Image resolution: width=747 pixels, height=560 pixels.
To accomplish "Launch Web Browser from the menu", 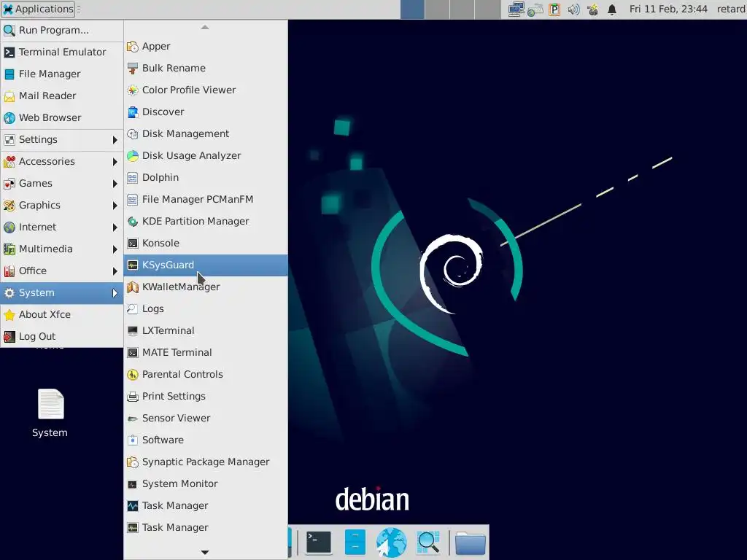I will [x=62, y=117].
